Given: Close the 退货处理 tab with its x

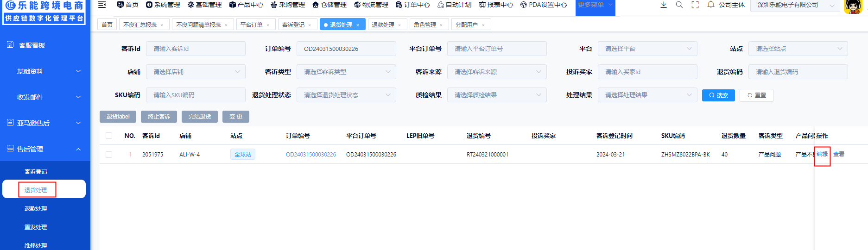Looking at the screenshot, I should tap(358, 25).
